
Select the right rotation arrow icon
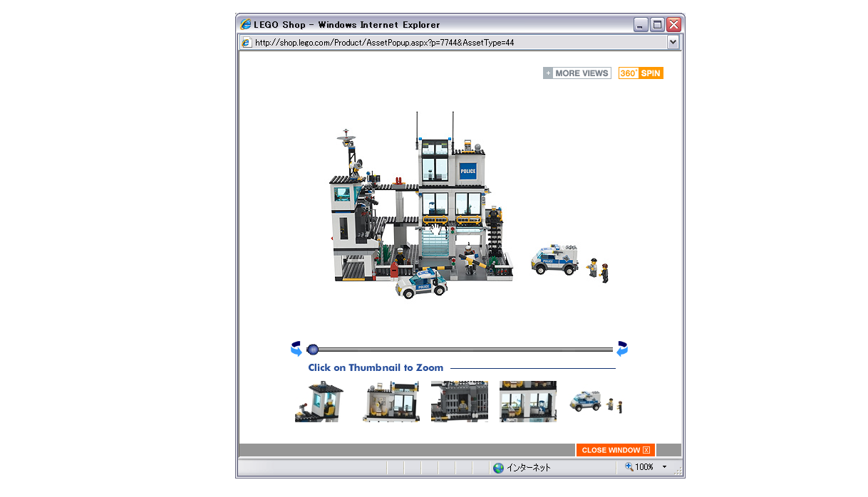(621, 348)
